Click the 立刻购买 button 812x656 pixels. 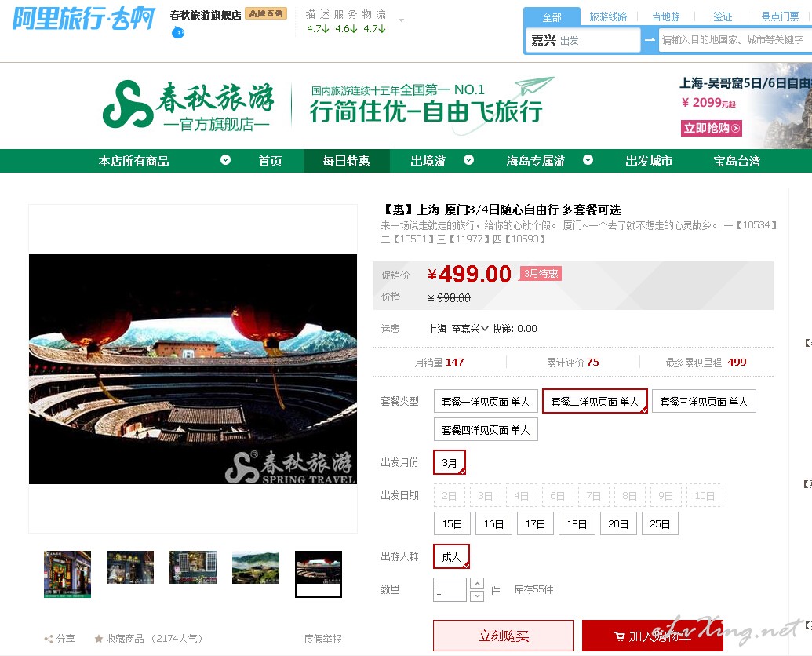(504, 636)
